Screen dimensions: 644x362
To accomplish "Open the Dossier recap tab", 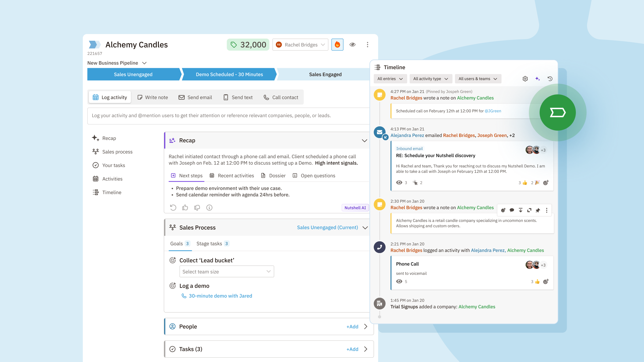I will click(273, 176).
